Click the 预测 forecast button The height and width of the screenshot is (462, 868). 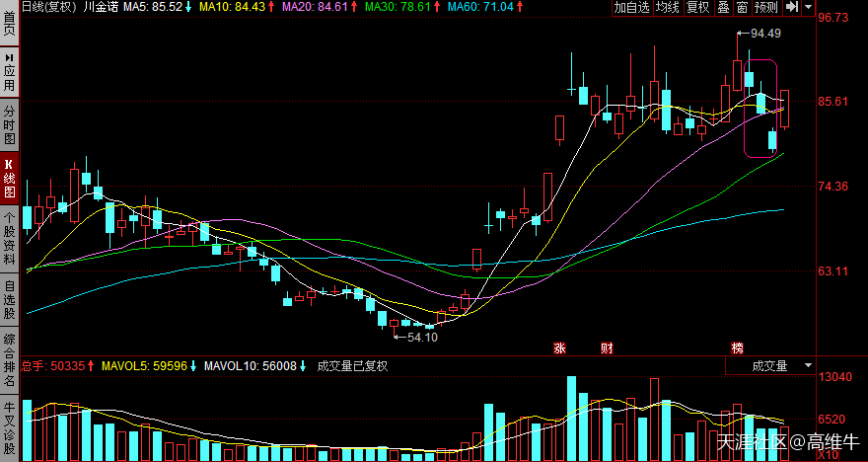(766, 7)
